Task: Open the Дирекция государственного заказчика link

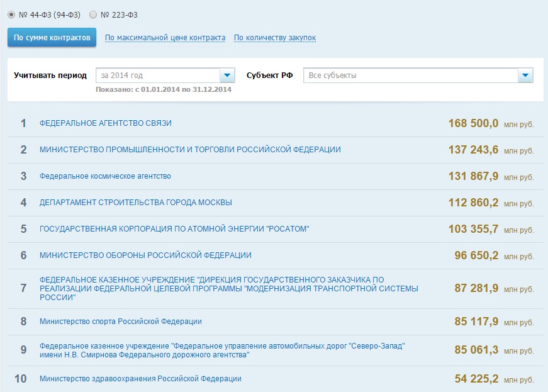Action: (x=229, y=289)
